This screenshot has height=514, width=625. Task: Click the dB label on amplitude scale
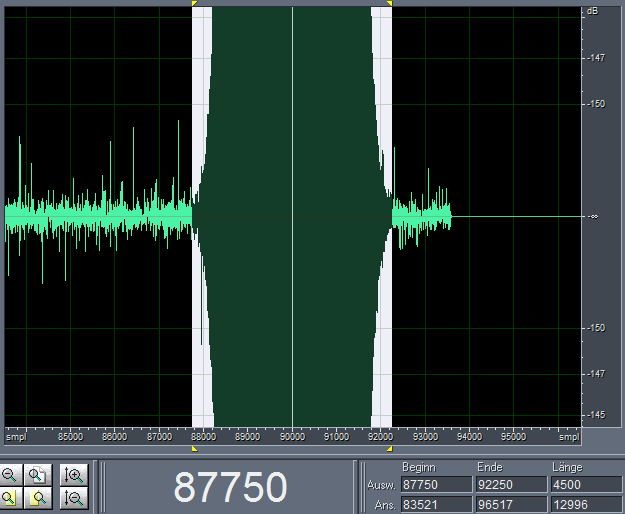point(592,11)
